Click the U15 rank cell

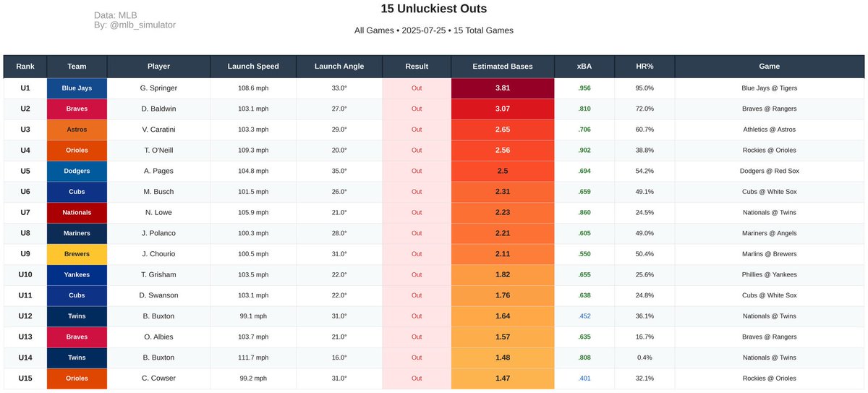click(25, 379)
